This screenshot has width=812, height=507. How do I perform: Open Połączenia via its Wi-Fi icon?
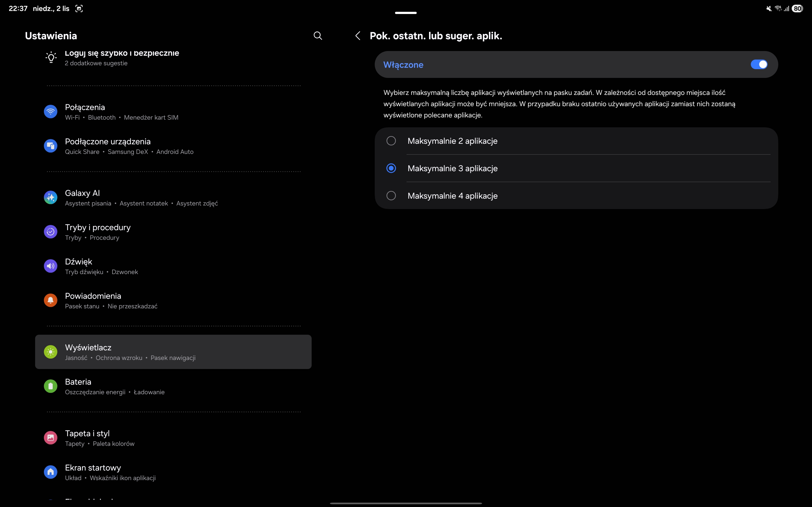point(51,112)
